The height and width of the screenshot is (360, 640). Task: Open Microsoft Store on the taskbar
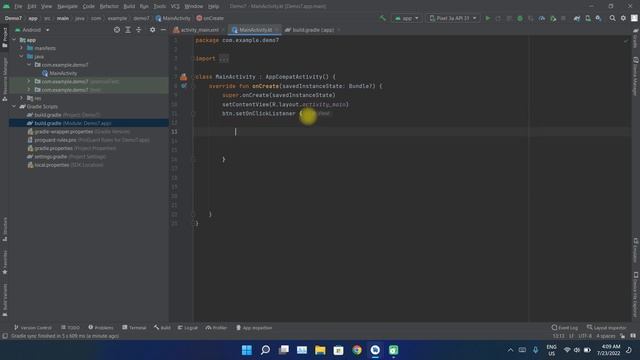(x=338, y=350)
